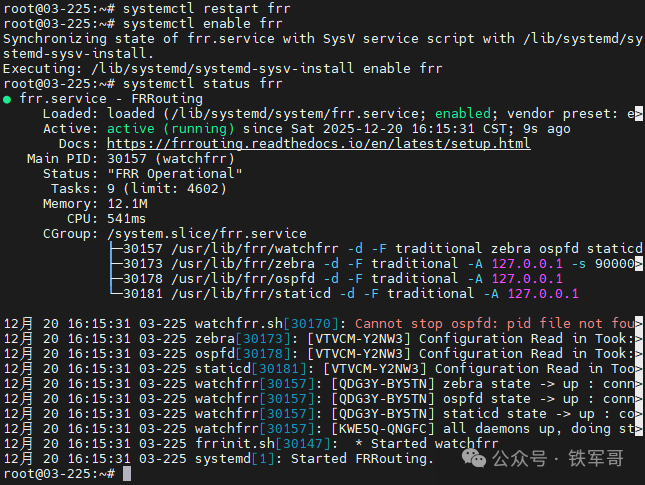This screenshot has height=485, width=645.
Task: Click the green status dot beside frr.service
Action: pos(8,100)
